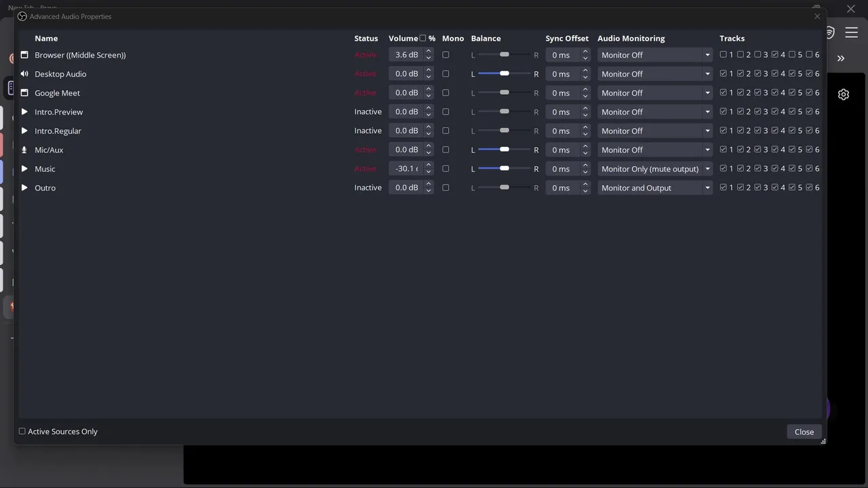Click the Outro media play icon
This screenshot has height=488, width=868.
click(x=24, y=188)
